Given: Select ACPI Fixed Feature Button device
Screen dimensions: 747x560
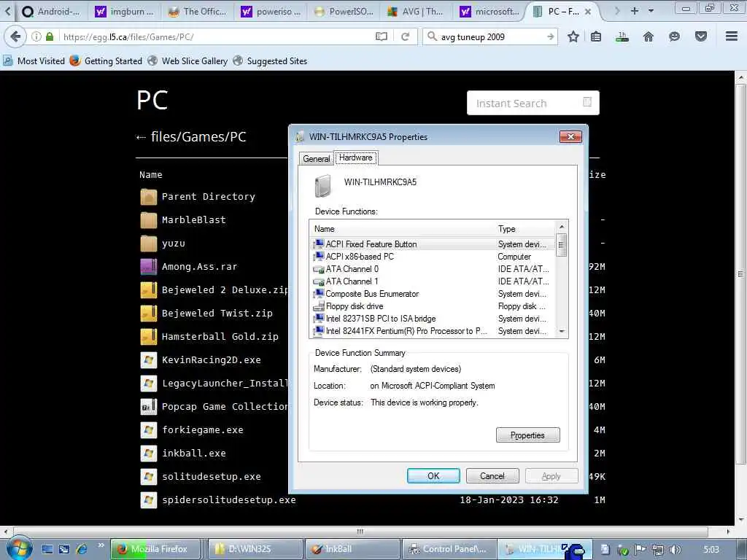Looking at the screenshot, I should pyautogui.click(x=433, y=244).
